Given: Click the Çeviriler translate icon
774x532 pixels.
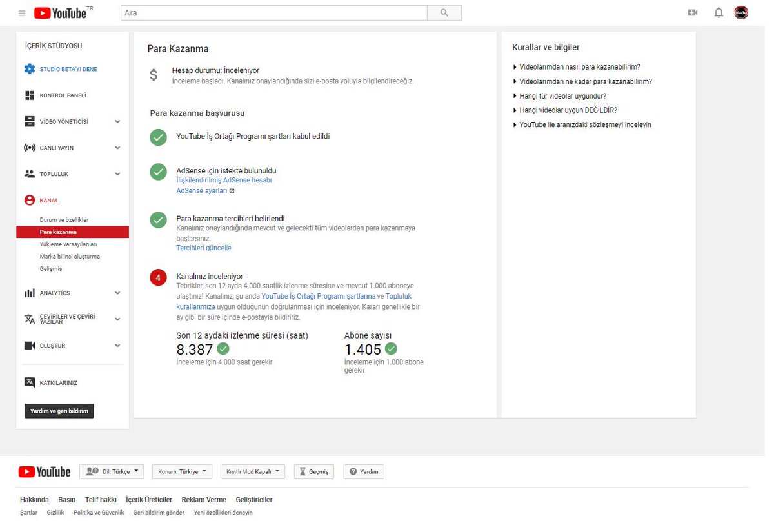Looking at the screenshot, I should click(x=30, y=319).
